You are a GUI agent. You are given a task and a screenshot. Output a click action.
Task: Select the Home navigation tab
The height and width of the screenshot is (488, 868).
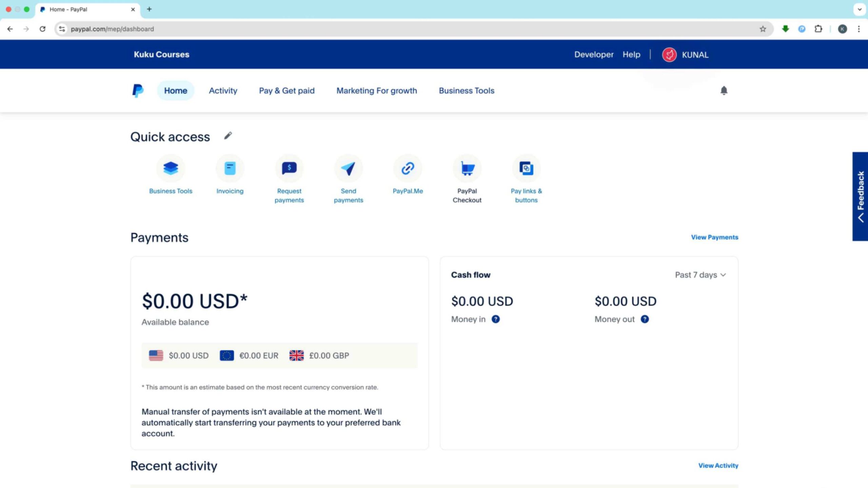point(176,91)
